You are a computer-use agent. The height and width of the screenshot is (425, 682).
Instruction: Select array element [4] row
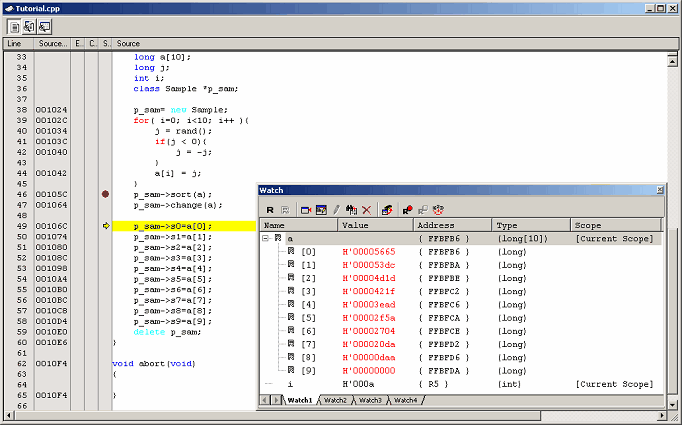pos(308,304)
